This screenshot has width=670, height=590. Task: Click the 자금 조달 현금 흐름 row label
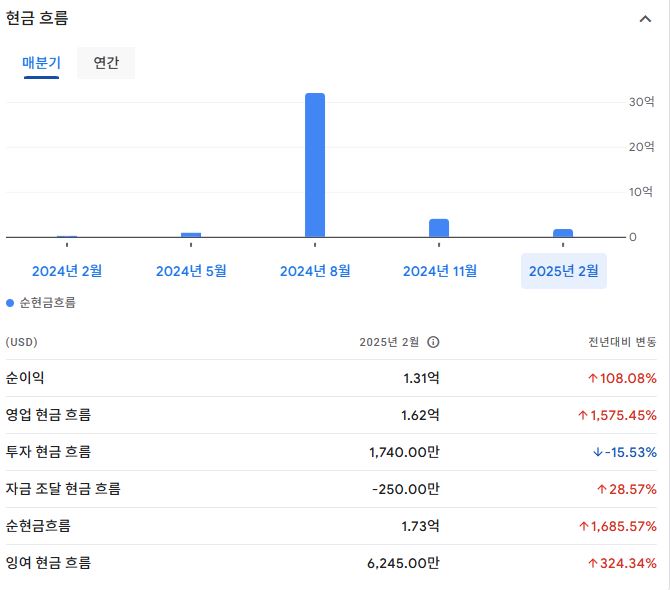[x=63, y=488]
